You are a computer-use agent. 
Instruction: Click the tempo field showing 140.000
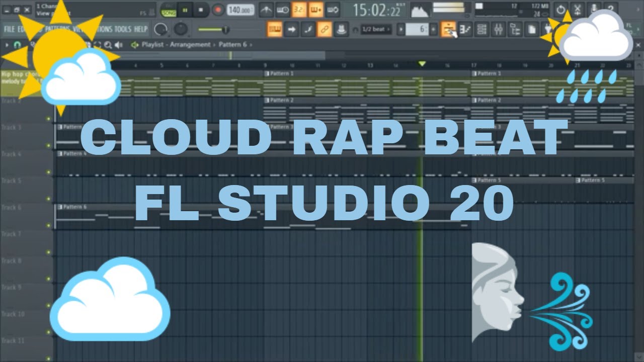coord(240,10)
